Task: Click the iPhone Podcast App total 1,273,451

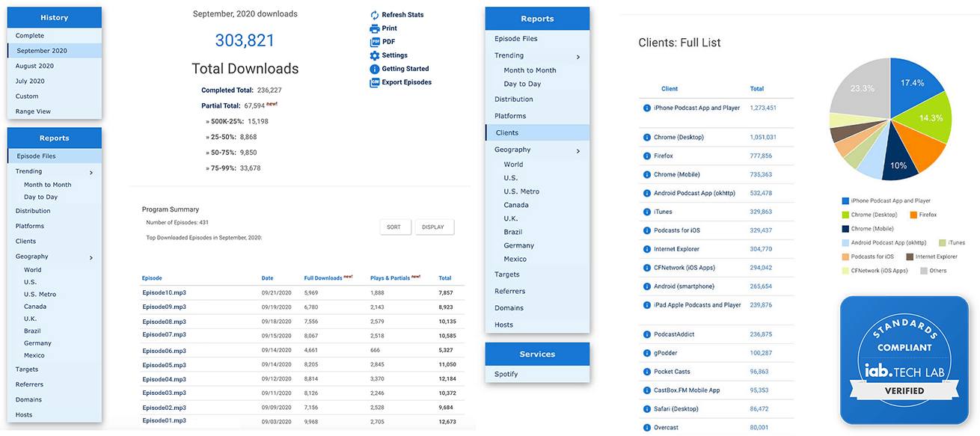Action: pos(763,108)
